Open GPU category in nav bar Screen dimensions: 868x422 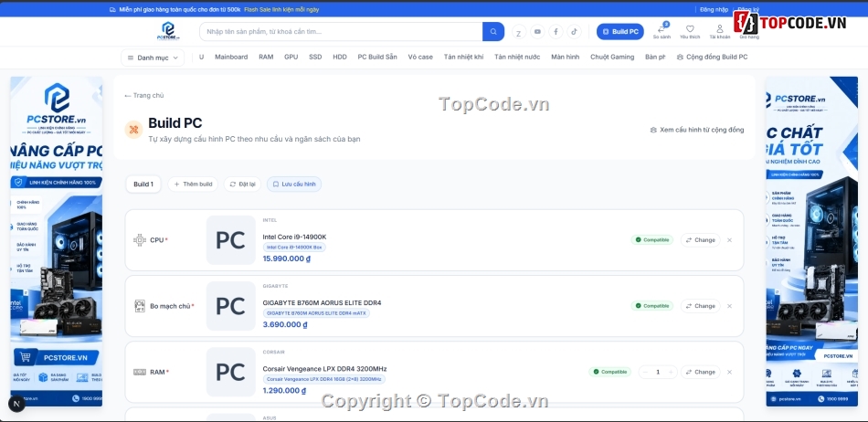click(x=291, y=57)
